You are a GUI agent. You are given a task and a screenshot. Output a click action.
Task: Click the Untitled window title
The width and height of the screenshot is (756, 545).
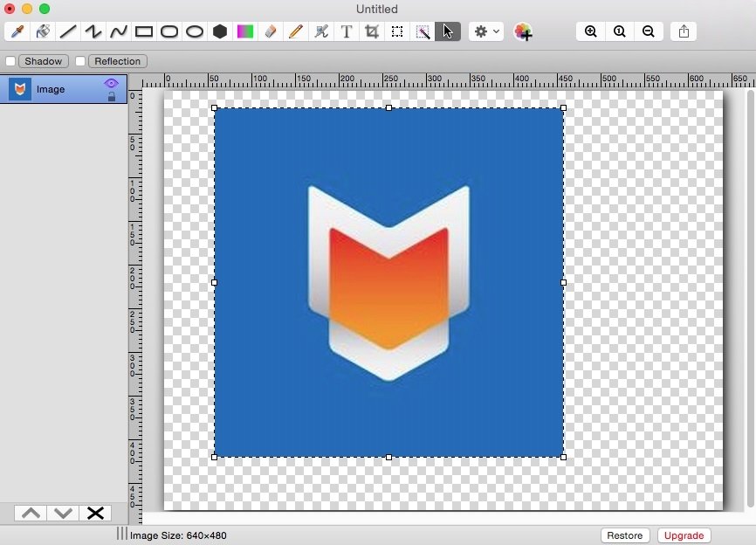click(377, 9)
